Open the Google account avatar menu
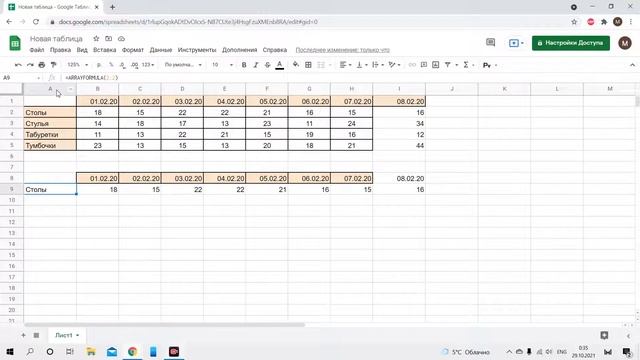 click(x=624, y=43)
